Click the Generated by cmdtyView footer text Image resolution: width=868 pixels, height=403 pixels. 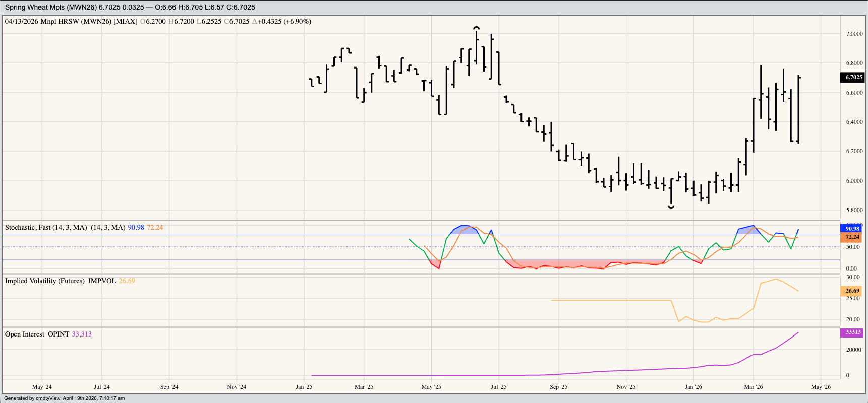coord(64,398)
